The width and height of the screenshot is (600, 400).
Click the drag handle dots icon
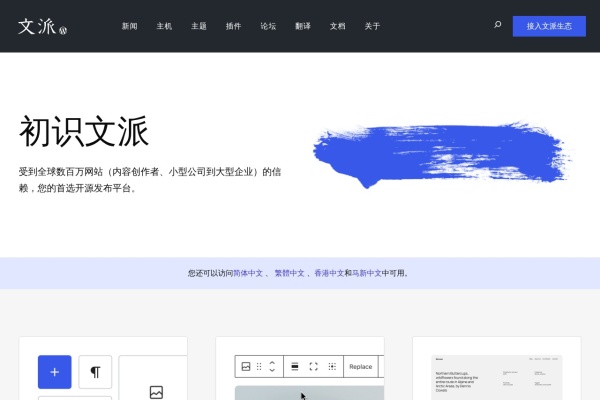[x=259, y=366]
